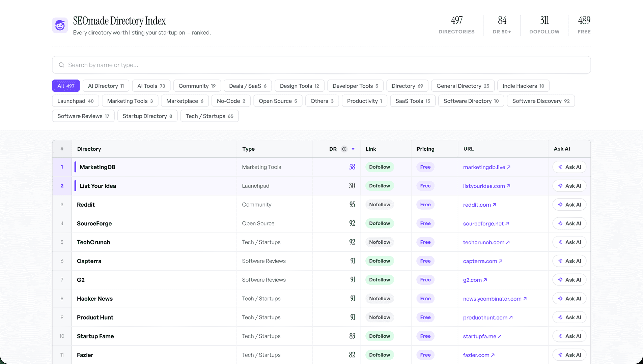Ask AI about Hacker News
Image resolution: width=643 pixels, height=364 pixels.
(569, 299)
